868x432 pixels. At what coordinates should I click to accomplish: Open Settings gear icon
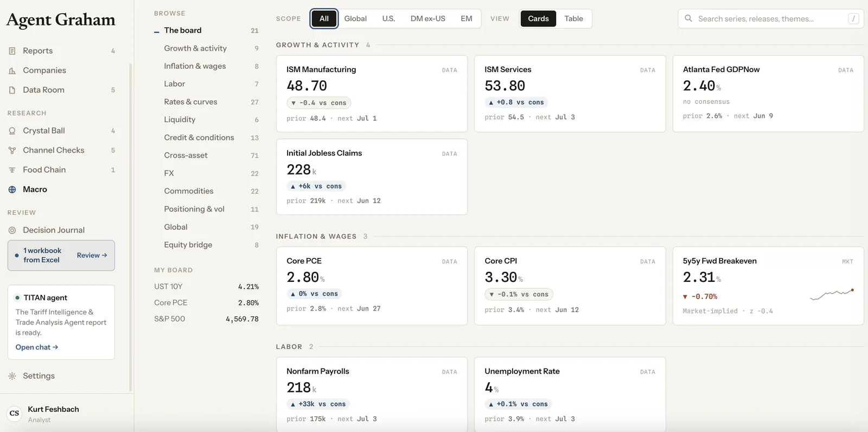12,376
